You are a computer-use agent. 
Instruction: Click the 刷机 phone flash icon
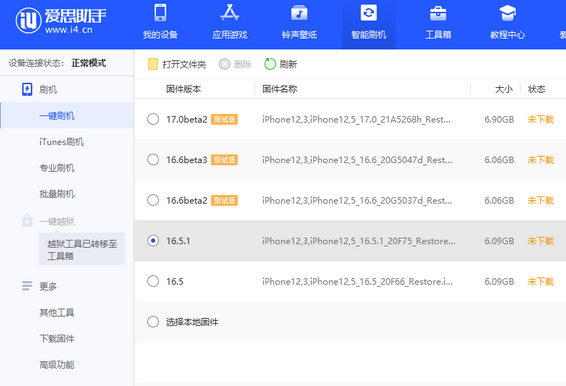click(27, 89)
